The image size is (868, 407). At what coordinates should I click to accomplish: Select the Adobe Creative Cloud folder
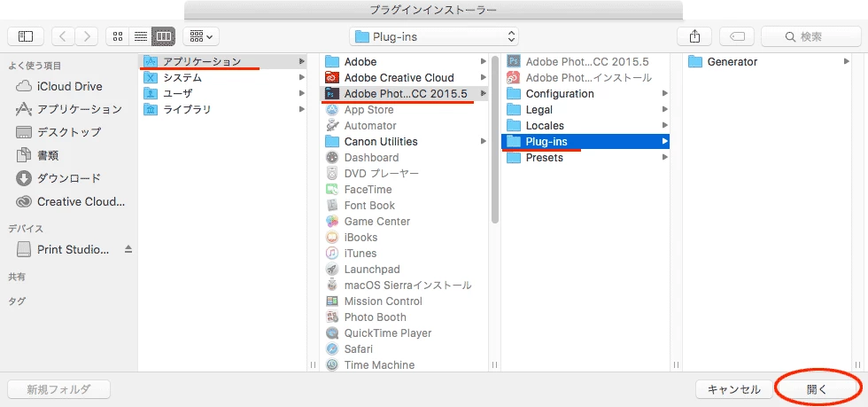pyautogui.click(x=406, y=78)
